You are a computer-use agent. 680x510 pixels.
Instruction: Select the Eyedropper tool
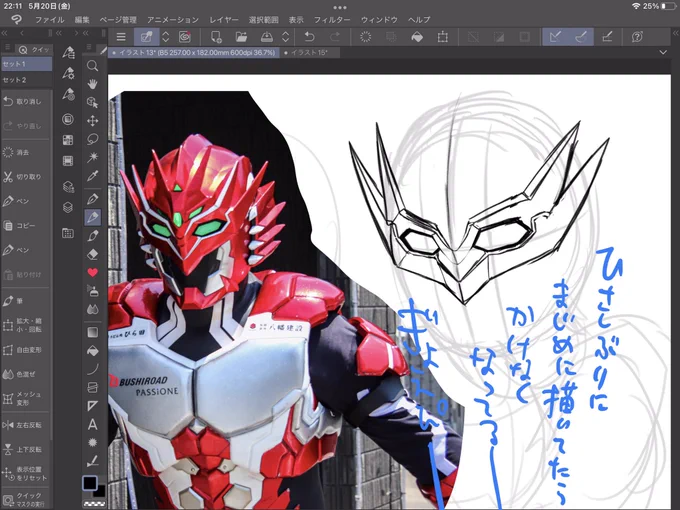point(92,176)
